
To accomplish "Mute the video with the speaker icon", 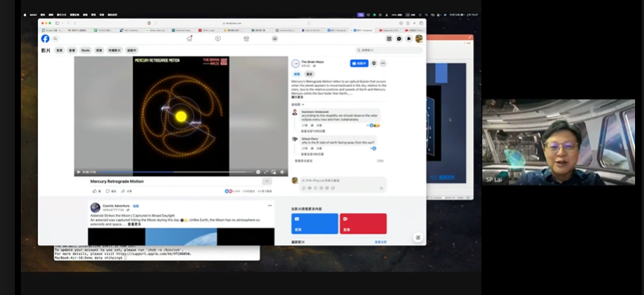I will tap(282, 172).
